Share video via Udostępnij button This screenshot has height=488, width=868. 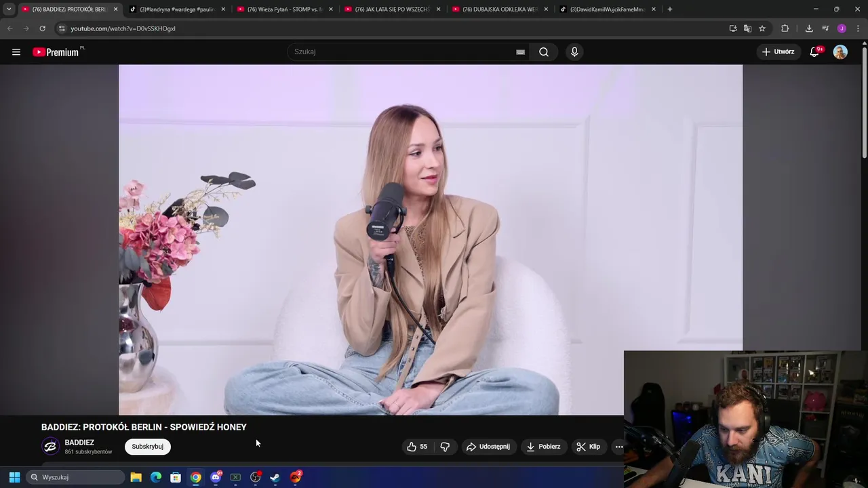pos(488,447)
